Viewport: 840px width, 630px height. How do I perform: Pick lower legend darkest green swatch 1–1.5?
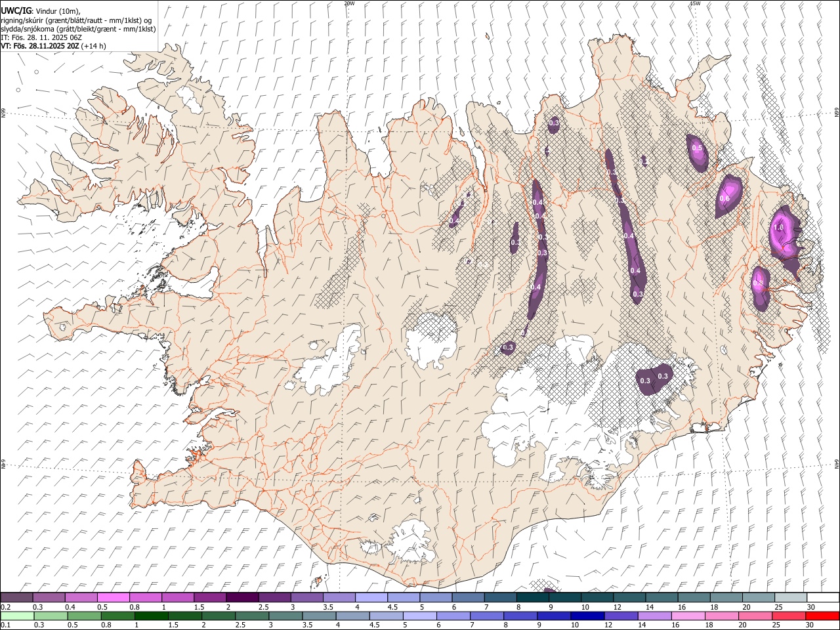pos(152,616)
